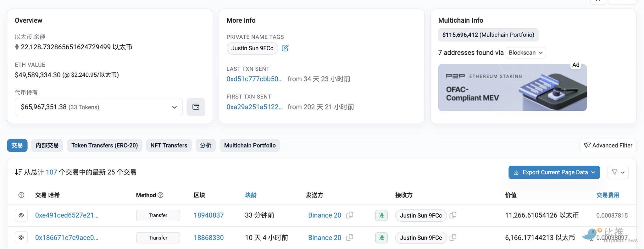The image size is (644, 249).
Task: Open Export Current Page Data dropdown
Action: [x=554, y=172]
